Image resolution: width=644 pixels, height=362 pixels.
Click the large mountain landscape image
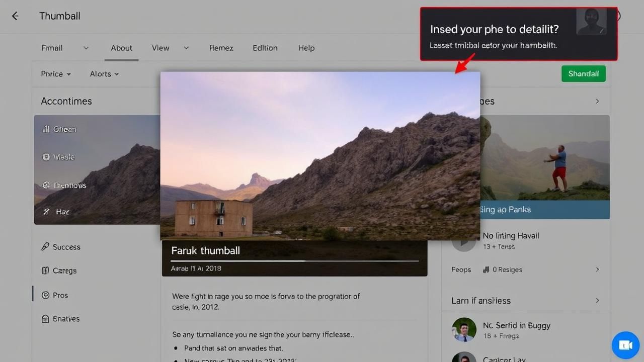pyautogui.click(x=320, y=156)
